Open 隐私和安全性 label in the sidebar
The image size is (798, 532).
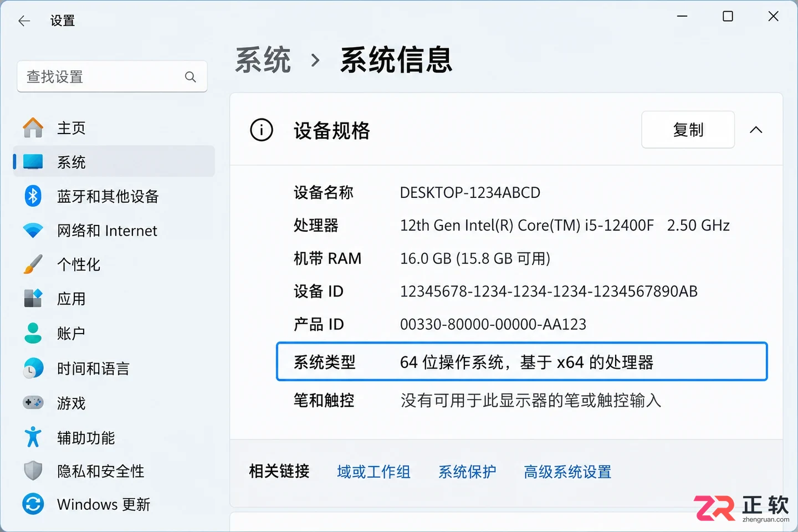coord(101,471)
